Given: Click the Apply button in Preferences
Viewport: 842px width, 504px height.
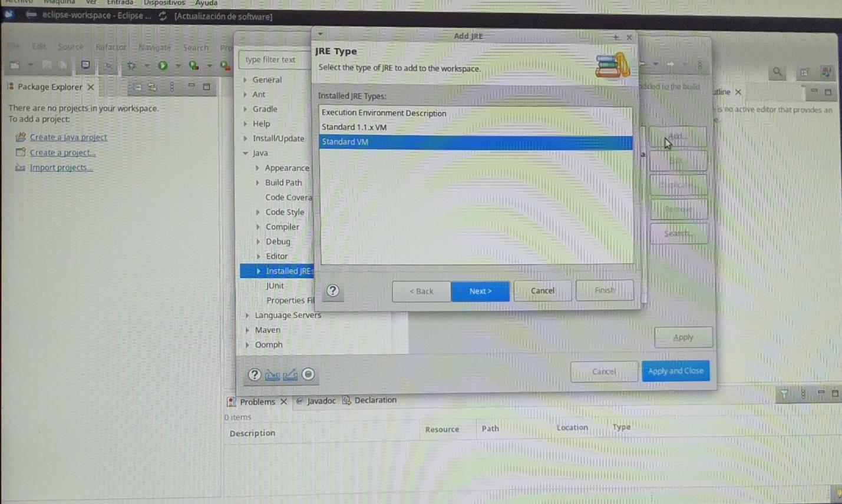Looking at the screenshot, I should (x=683, y=337).
